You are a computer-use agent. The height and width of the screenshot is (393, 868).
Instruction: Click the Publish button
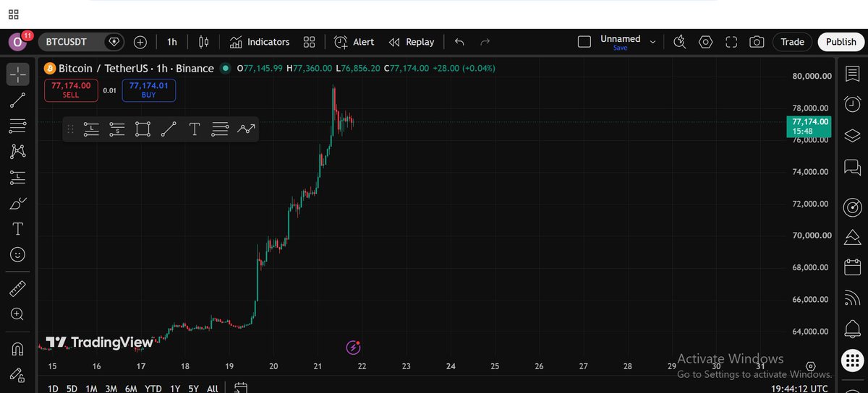coord(841,42)
